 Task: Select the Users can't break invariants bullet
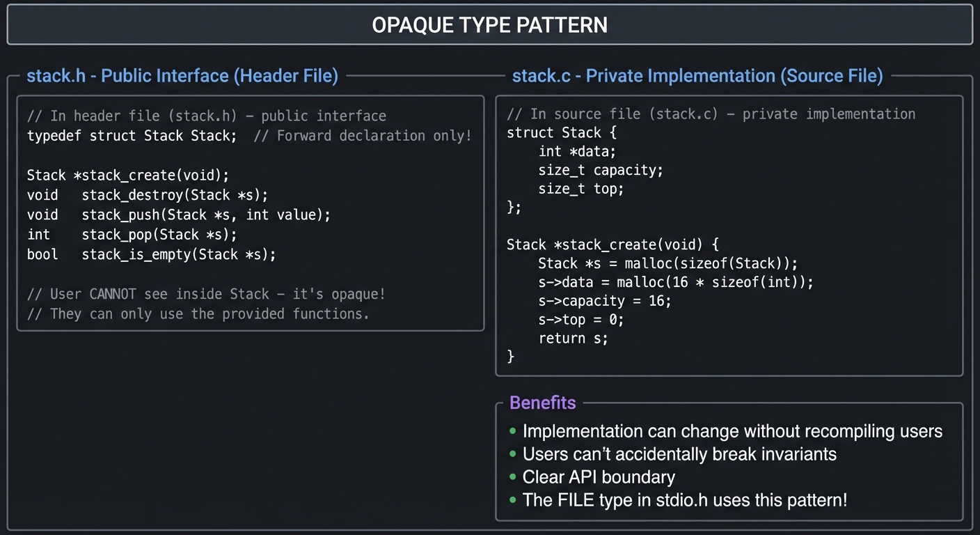pos(679,454)
